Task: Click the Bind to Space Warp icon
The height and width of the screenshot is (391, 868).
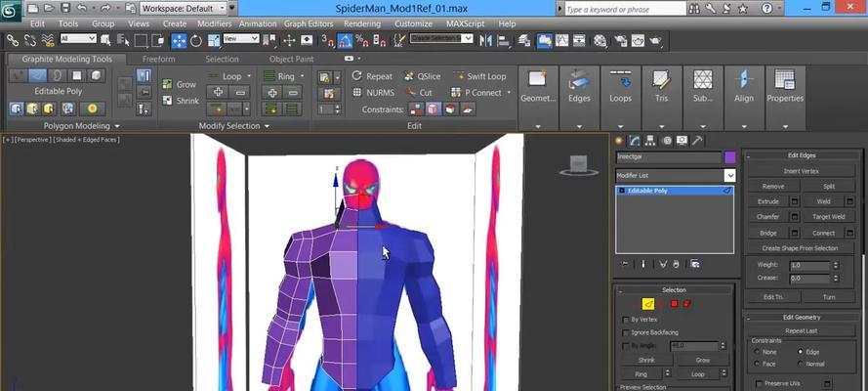Action: pos(48,40)
